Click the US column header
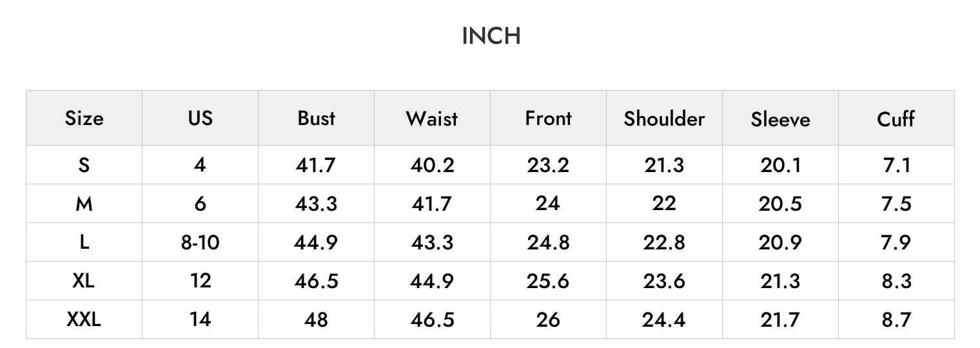 [200, 119]
